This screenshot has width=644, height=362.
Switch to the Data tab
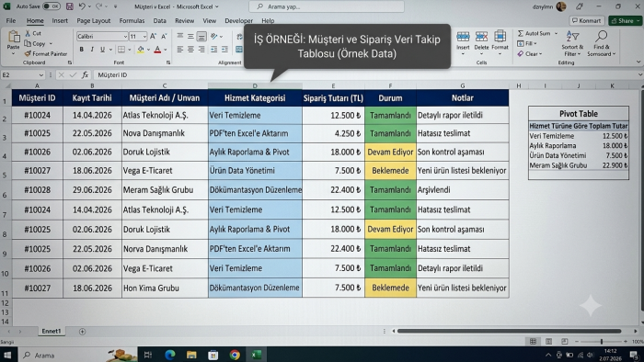point(160,20)
